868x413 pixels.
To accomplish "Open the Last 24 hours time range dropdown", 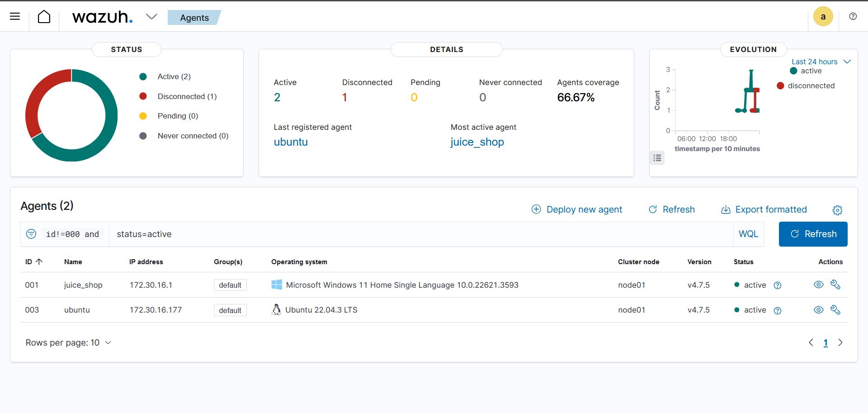I will (821, 62).
